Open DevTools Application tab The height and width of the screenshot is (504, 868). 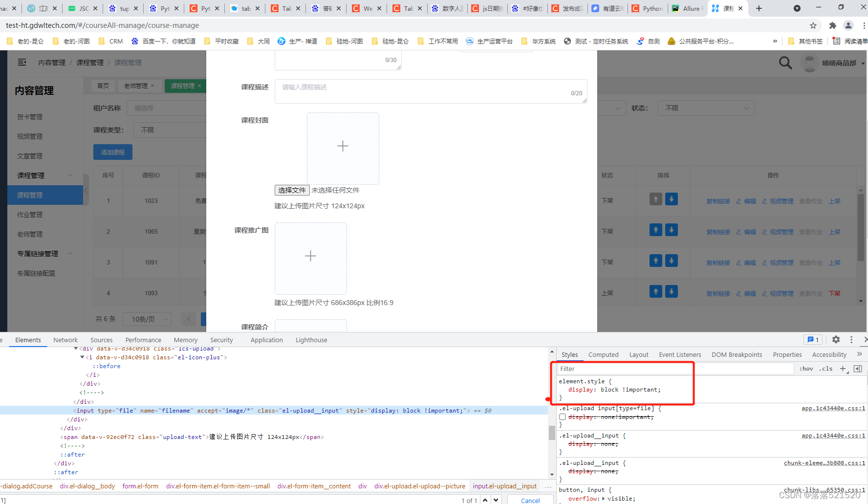[x=266, y=340]
